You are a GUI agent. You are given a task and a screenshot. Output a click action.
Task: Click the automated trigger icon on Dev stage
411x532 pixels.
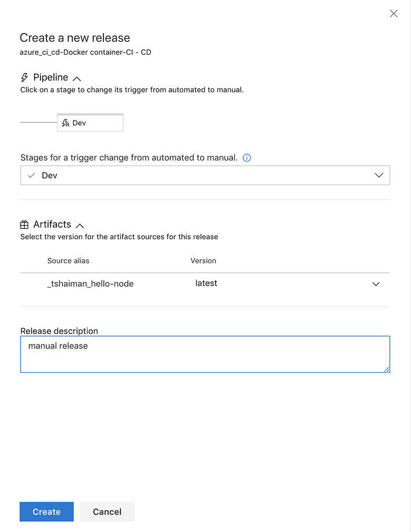[x=66, y=123]
